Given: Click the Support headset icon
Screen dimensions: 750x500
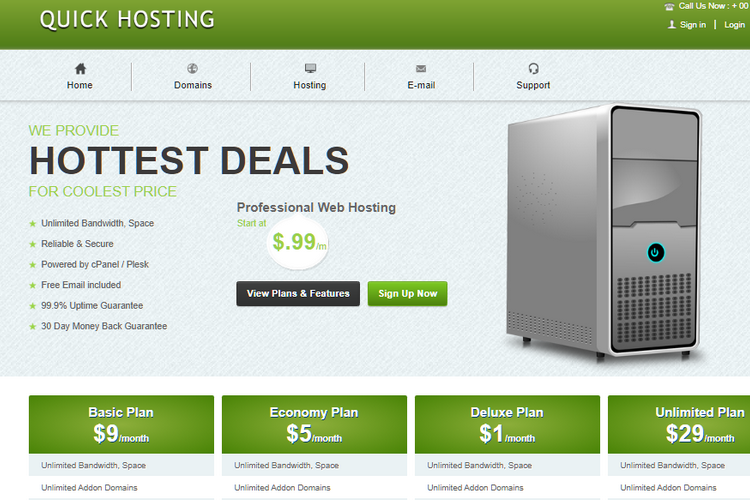Looking at the screenshot, I should [533, 68].
